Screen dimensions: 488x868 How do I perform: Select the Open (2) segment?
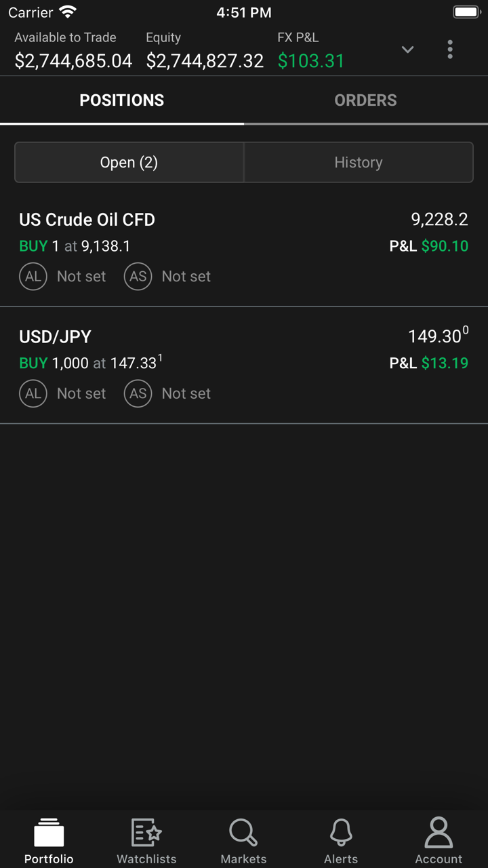pyautogui.click(x=129, y=162)
